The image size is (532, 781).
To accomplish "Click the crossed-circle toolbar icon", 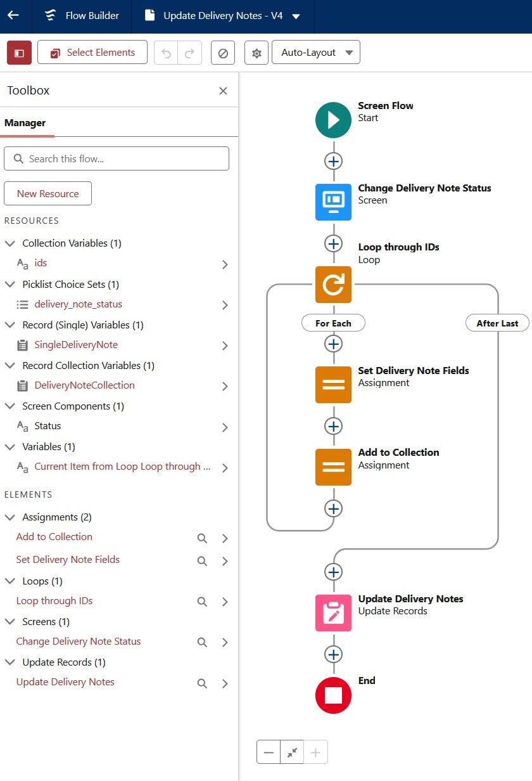I will point(223,53).
